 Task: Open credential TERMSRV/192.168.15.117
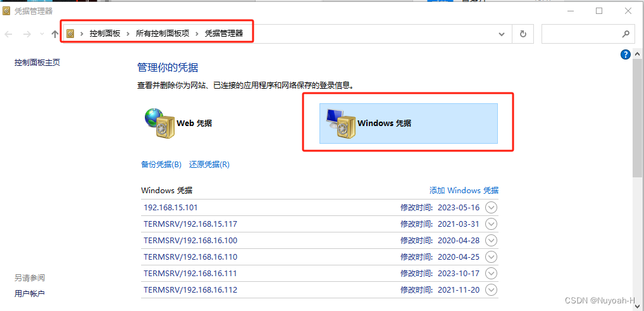coord(190,224)
